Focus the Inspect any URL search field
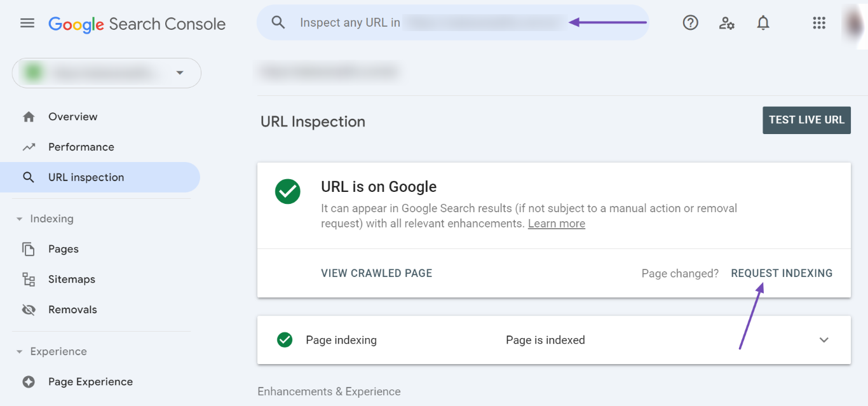The image size is (868, 406). (x=452, y=23)
